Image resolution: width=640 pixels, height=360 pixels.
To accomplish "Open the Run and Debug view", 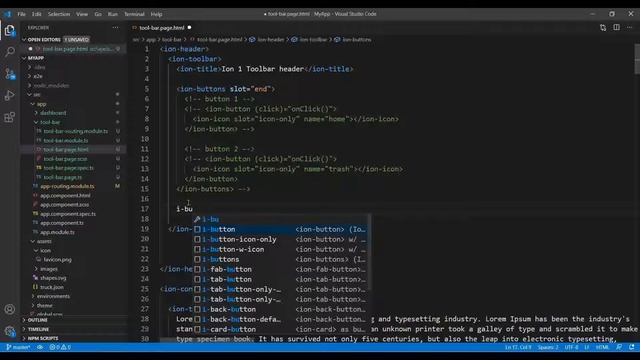I will click(10, 96).
